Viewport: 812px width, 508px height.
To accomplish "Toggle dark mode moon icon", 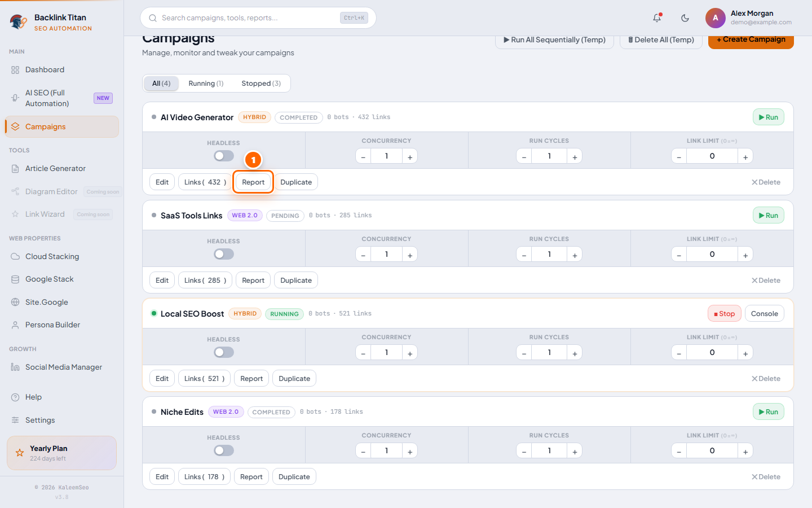I will pos(685,18).
